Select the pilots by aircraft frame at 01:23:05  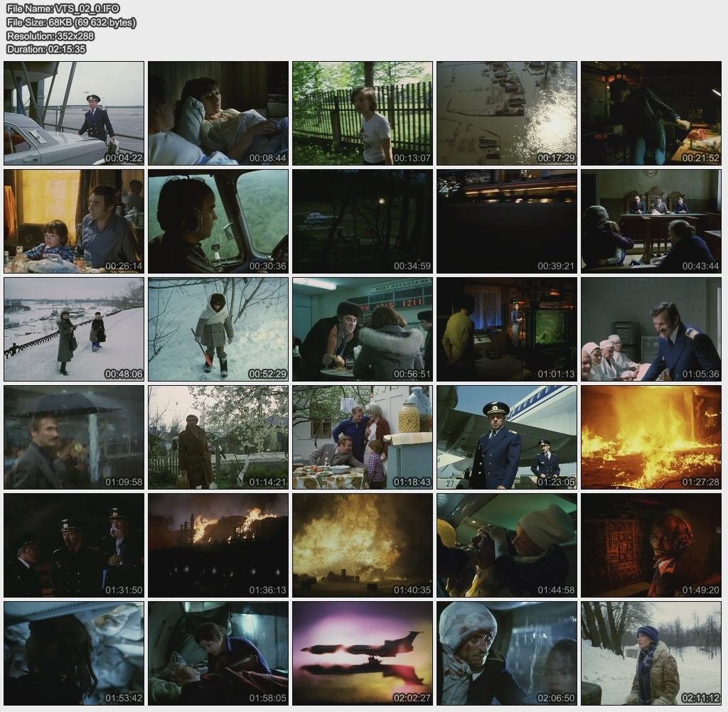coord(507,438)
